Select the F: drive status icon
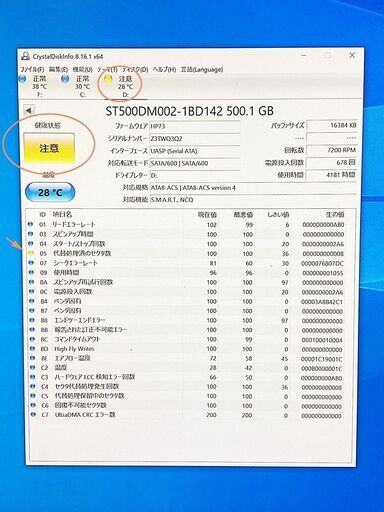The height and width of the screenshot is (512, 384). click(23, 79)
